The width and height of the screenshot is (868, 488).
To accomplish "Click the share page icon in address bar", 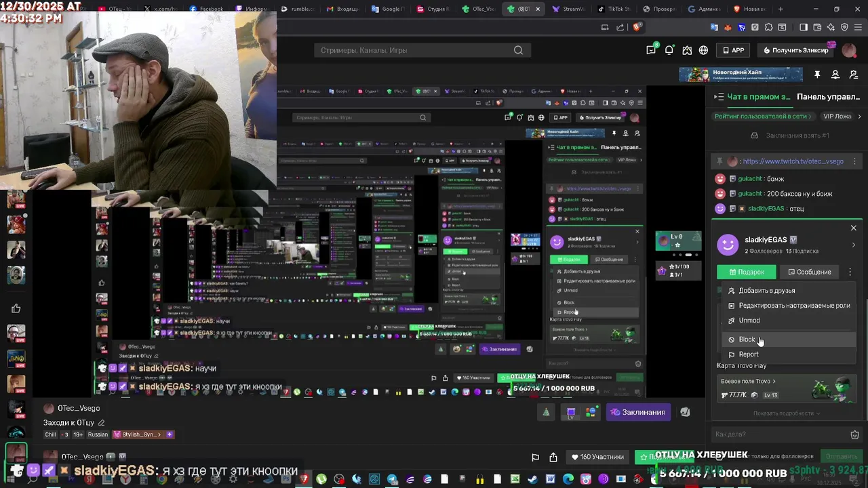I will tap(620, 27).
